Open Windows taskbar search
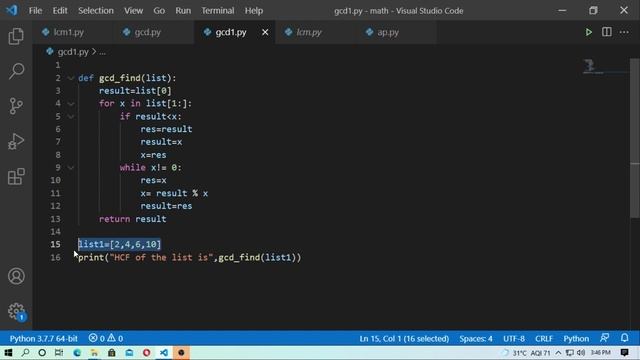Screen dimensions: 640x360 tap(25, 353)
